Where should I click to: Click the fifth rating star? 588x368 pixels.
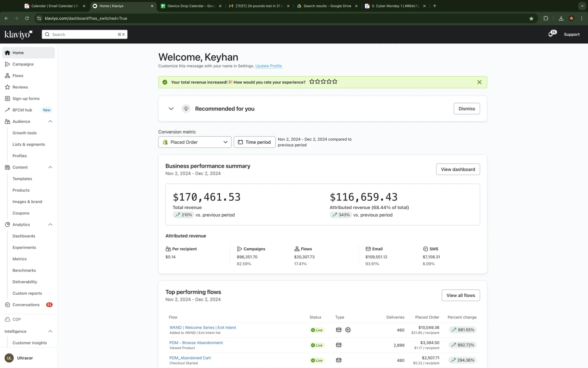coord(335,82)
